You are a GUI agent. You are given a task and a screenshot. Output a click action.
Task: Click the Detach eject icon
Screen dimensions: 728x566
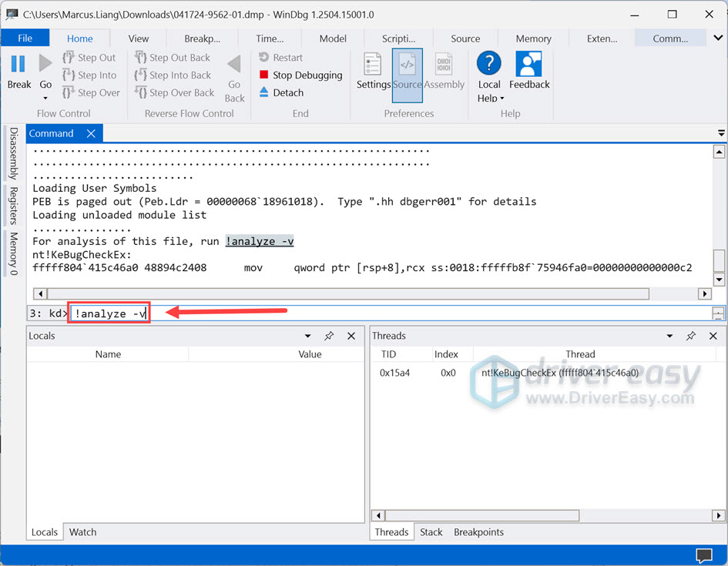click(x=263, y=92)
